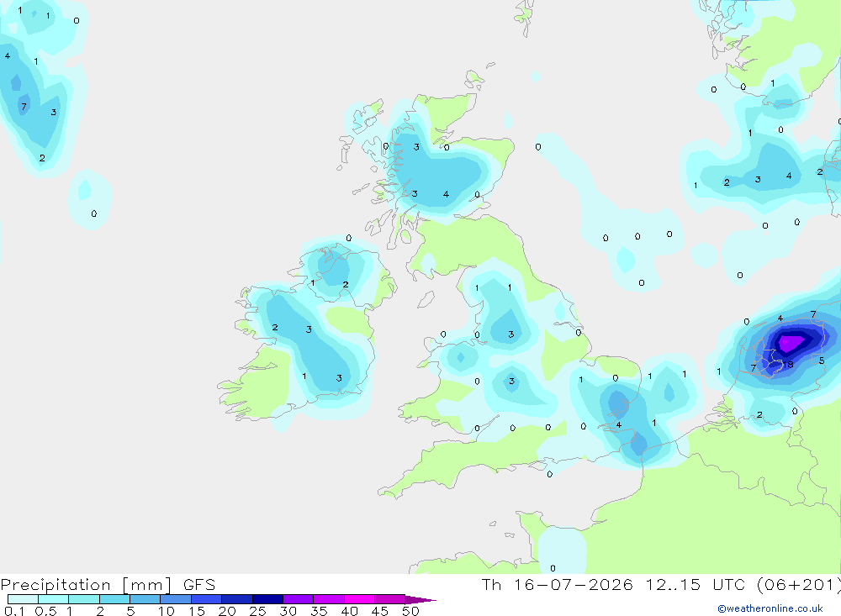841x616 pixels.
Task: Select the 5–10 mm legend swatch
Action: click(x=145, y=599)
